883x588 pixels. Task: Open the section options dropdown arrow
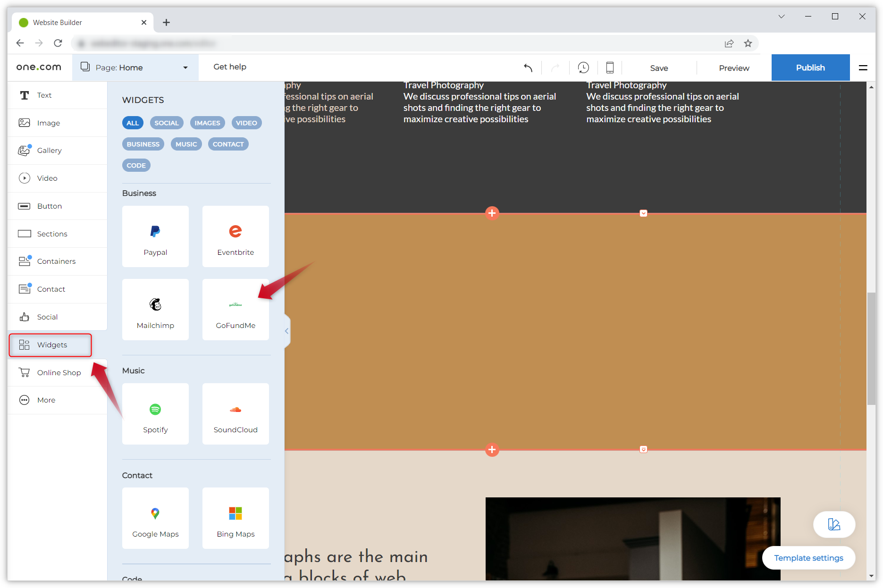(x=643, y=213)
